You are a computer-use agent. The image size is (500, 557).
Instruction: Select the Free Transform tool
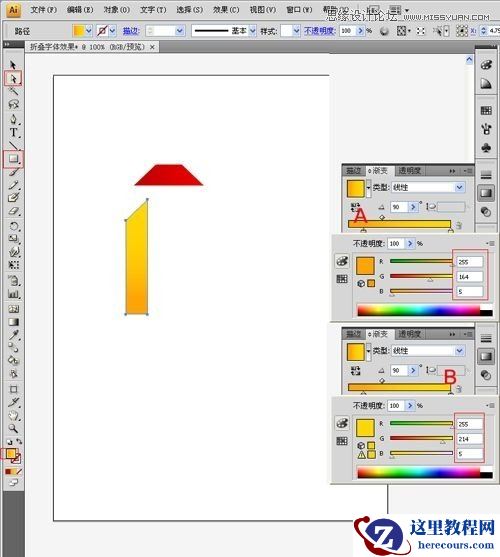(13, 265)
